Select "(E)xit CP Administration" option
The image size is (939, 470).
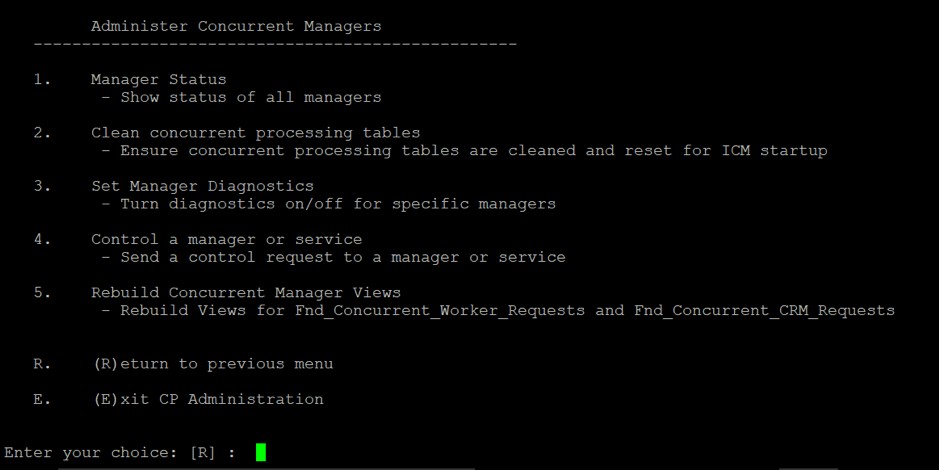click(x=207, y=399)
